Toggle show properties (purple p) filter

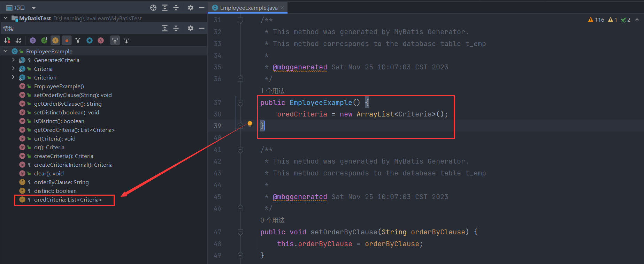coord(33,40)
